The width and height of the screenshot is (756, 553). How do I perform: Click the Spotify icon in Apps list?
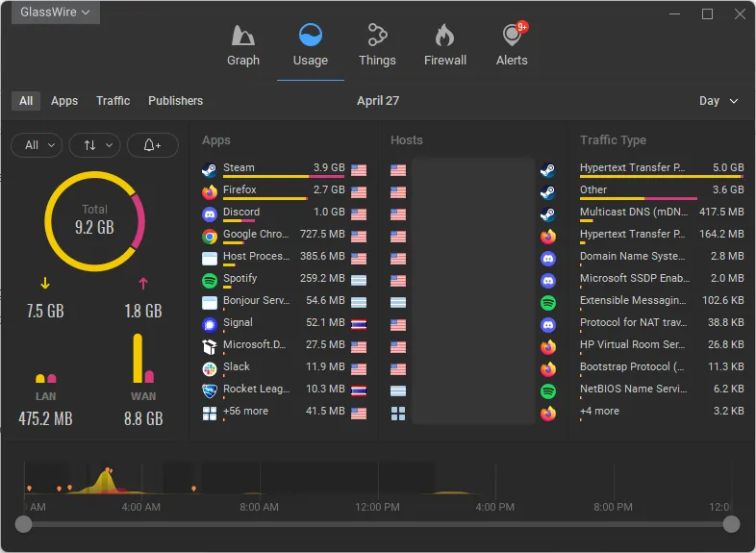click(x=210, y=281)
